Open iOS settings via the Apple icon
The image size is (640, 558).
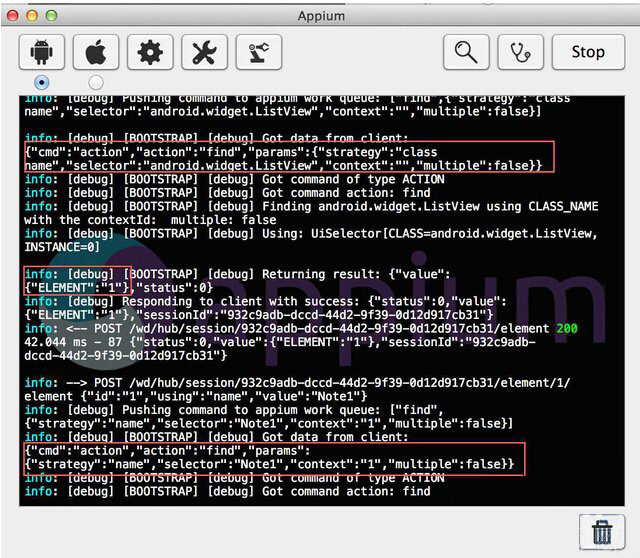[x=96, y=52]
